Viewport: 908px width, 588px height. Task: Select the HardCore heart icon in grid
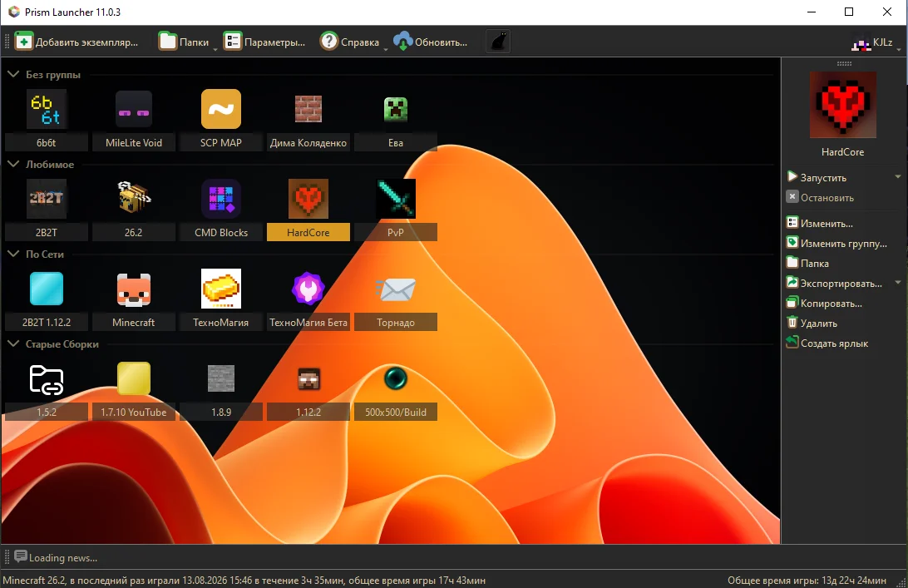(308, 199)
